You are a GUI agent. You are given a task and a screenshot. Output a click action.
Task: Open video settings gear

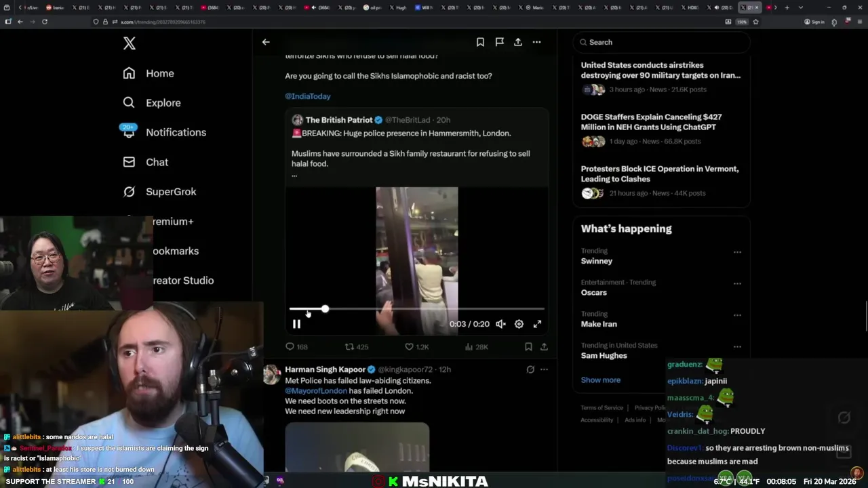[x=519, y=324]
